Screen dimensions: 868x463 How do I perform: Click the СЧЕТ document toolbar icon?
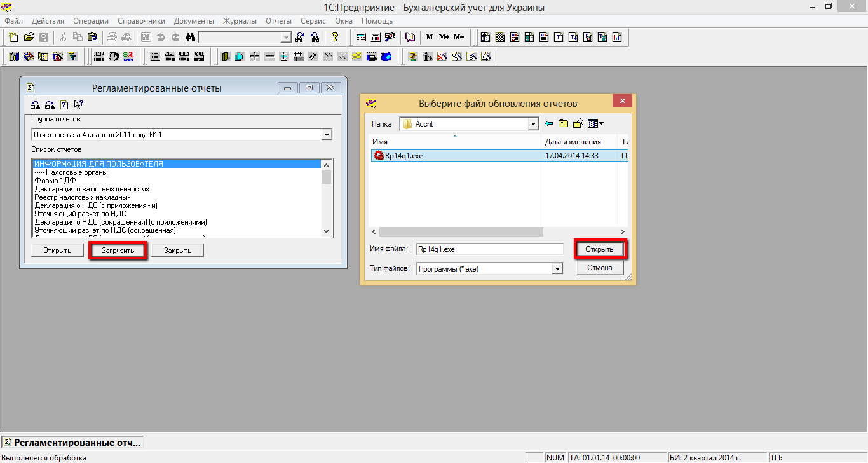170,57
